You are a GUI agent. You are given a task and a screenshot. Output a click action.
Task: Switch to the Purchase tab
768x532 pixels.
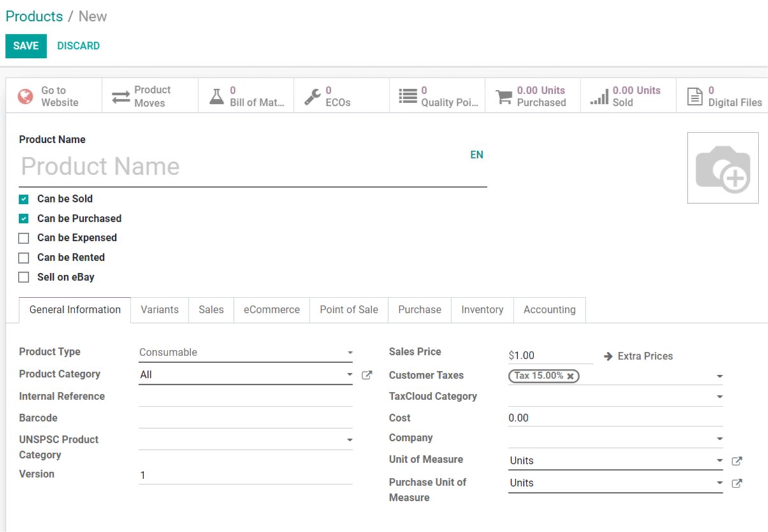(419, 310)
